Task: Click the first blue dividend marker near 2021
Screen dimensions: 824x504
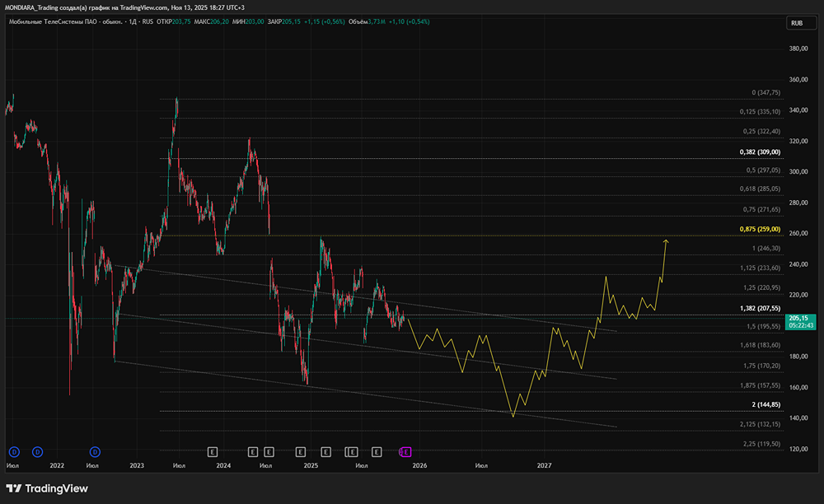Action: [x=13, y=451]
